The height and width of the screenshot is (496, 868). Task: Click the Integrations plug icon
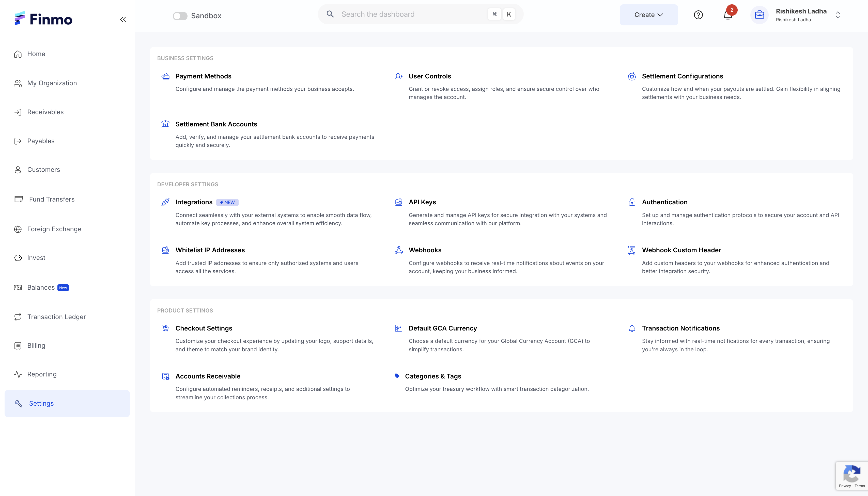tap(165, 202)
